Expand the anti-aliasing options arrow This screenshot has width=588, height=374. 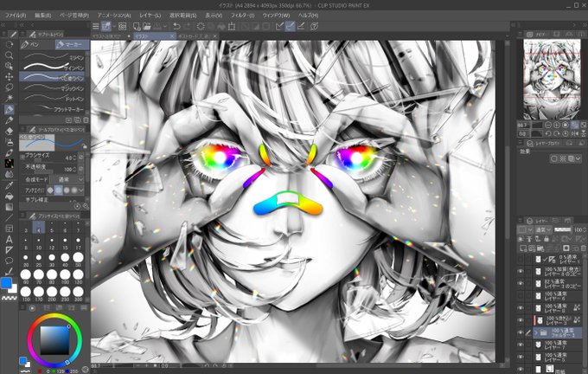pos(81,190)
